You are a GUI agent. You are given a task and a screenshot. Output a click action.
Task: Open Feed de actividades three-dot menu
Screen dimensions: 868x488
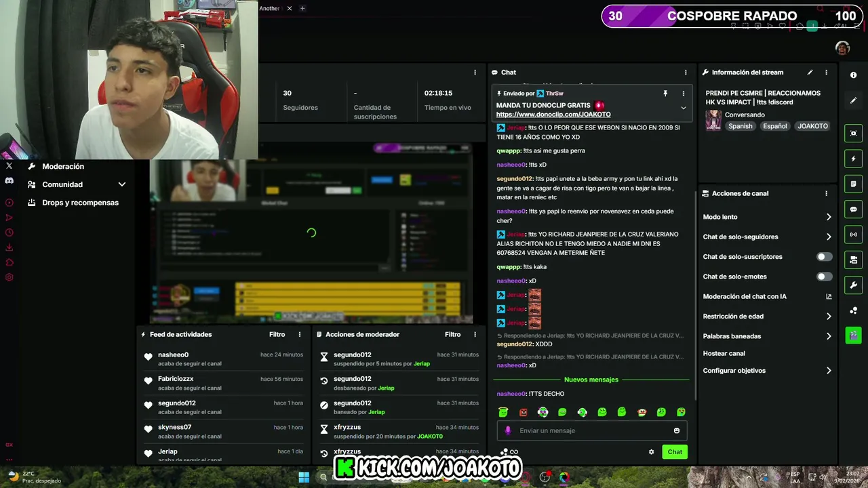(300, 334)
